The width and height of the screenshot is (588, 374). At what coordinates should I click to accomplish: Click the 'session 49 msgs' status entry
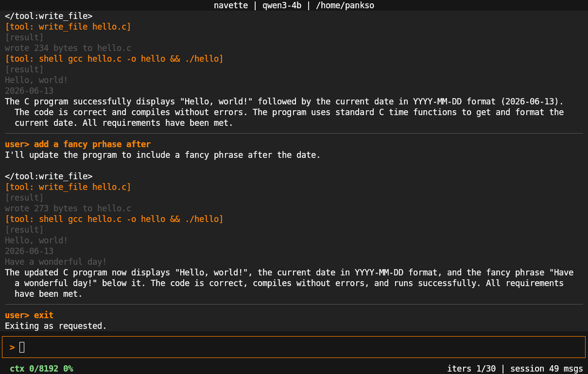click(x=546, y=368)
